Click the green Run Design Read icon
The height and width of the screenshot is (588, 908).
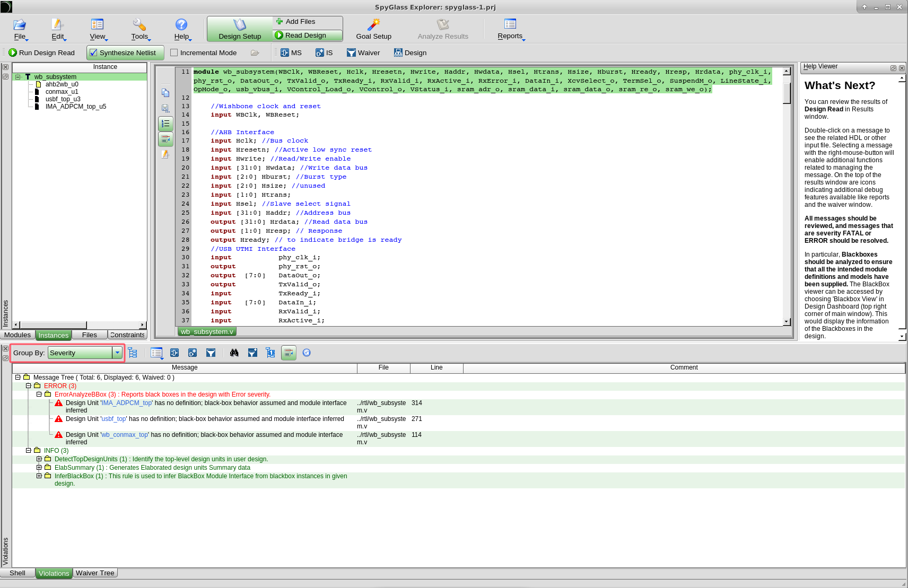tap(13, 52)
